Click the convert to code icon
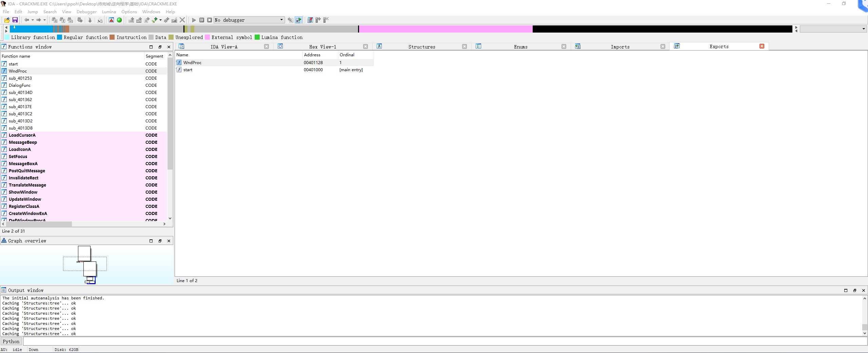Image resolution: width=868 pixels, height=353 pixels. (131, 20)
